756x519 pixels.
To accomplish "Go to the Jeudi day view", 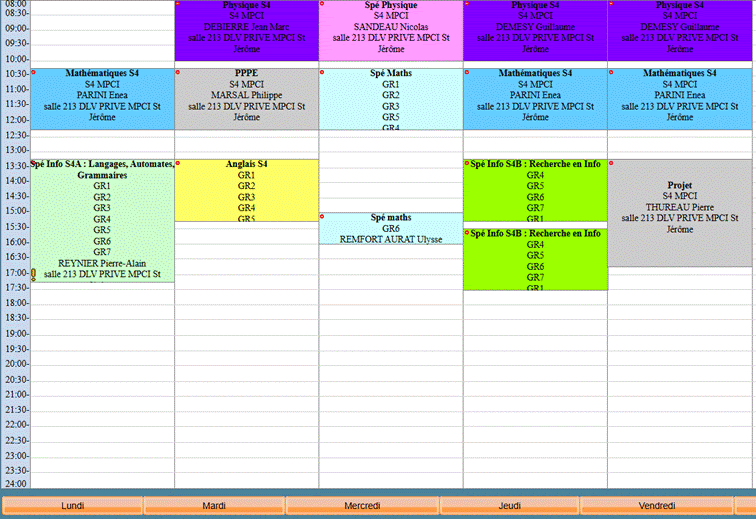I will (509, 506).
